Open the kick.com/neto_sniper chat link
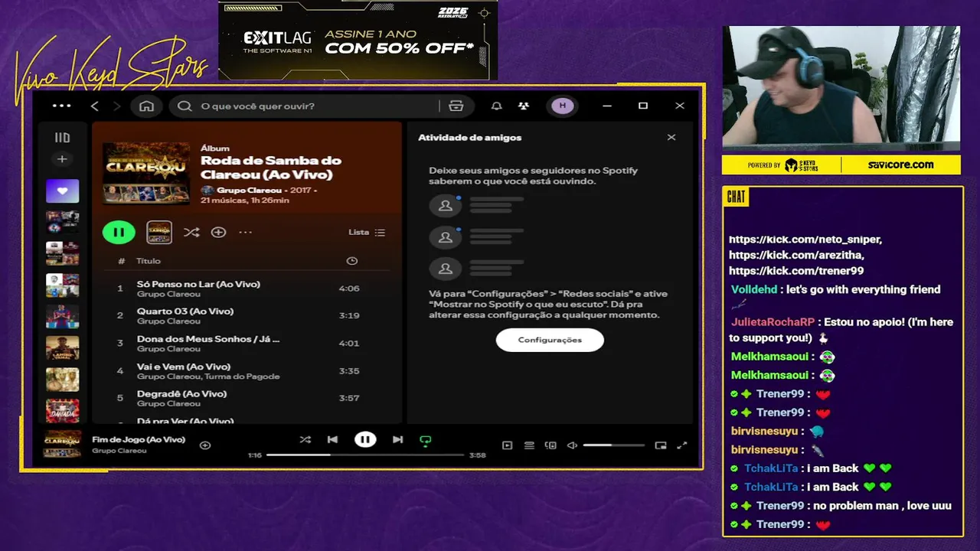The image size is (980, 551). (x=806, y=240)
